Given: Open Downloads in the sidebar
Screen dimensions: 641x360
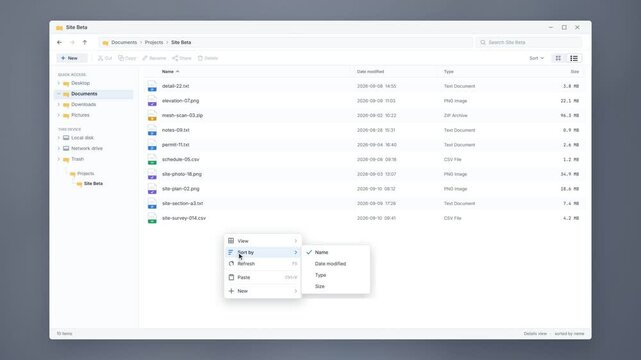Looking at the screenshot, I should click(x=83, y=105).
